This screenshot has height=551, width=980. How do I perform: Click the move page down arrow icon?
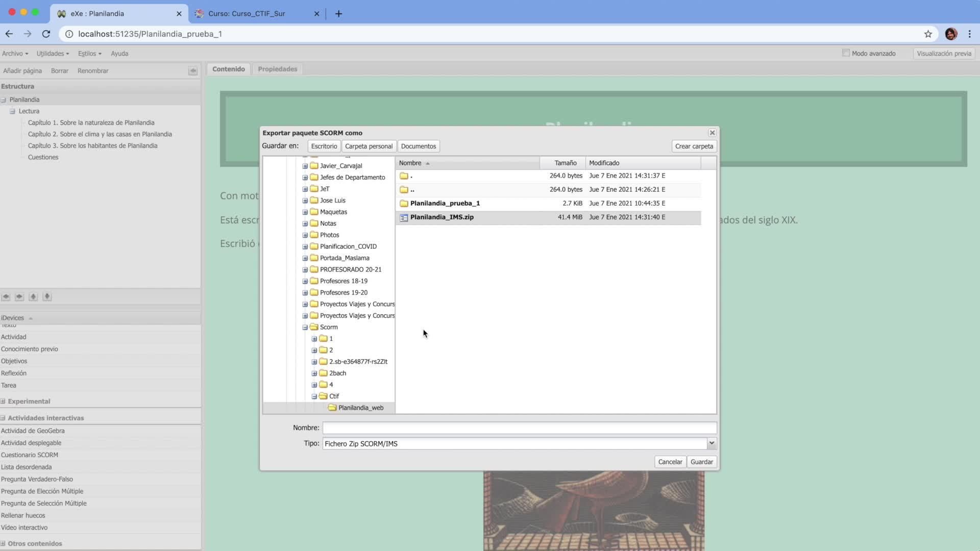pos(47,296)
